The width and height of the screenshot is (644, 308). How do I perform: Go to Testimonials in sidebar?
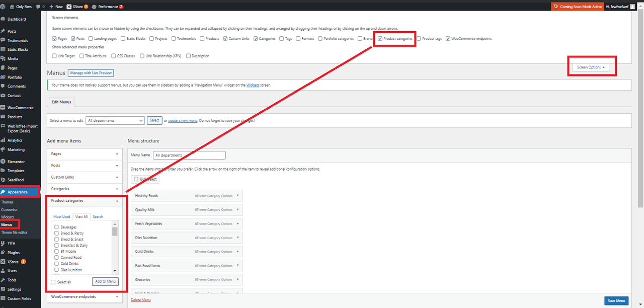(x=18, y=40)
